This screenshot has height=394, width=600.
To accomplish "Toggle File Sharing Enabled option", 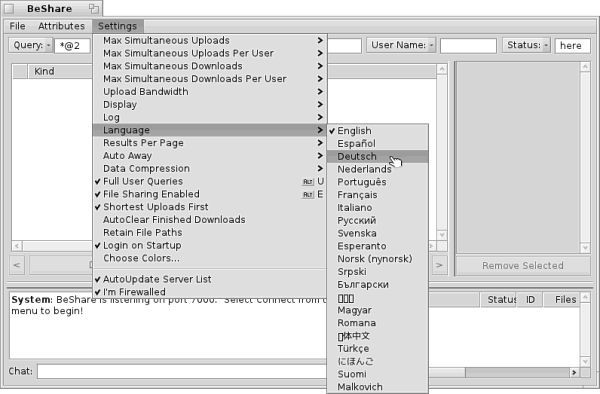I will pyautogui.click(x=210, y=194).
